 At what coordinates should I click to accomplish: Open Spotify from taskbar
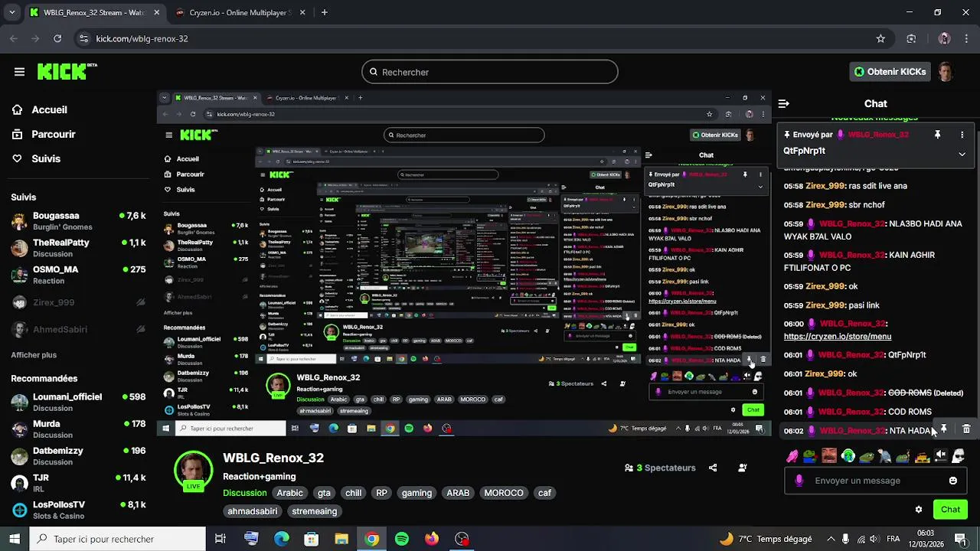(x=402, y=539)
